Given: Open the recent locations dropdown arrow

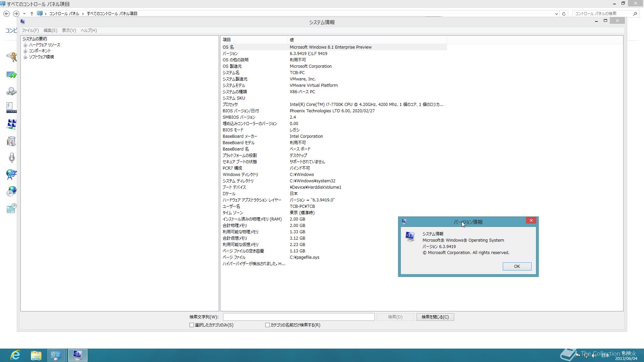Looking at the screenshot, I should 24,14.
